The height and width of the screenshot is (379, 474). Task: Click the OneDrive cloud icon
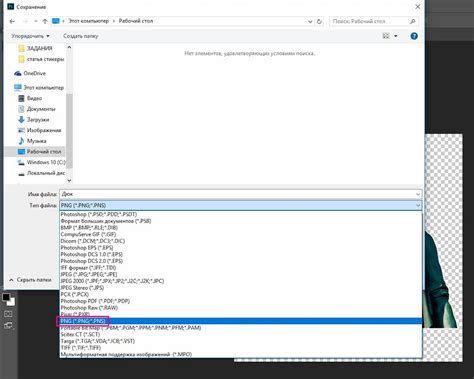pos(18,73)
